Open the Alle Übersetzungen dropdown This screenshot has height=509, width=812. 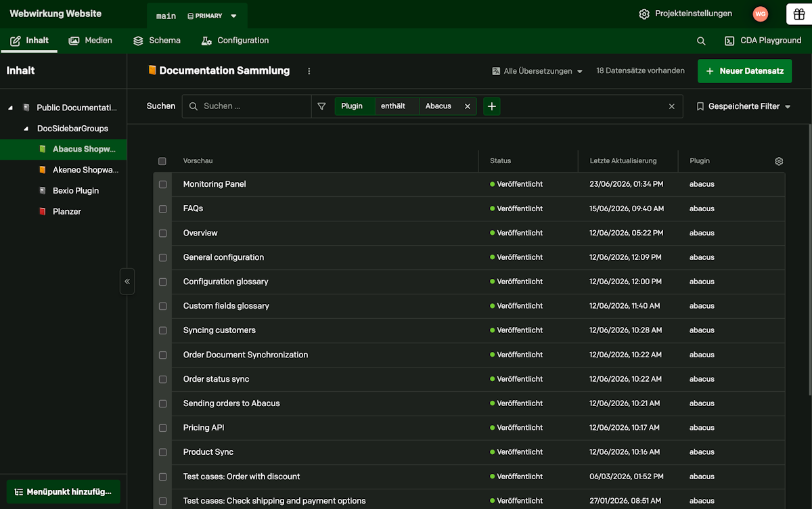537,71
